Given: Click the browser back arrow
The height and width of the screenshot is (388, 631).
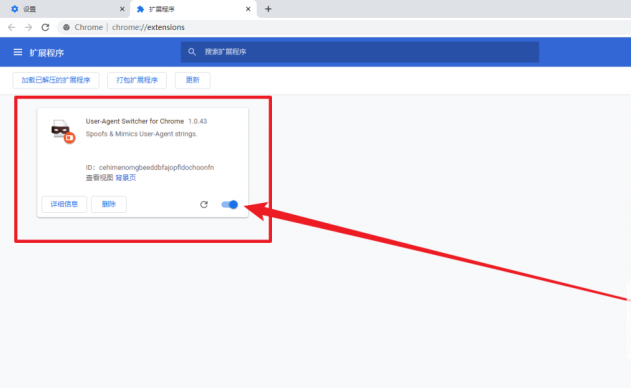Looking at the screenshot, I should 12,27.
